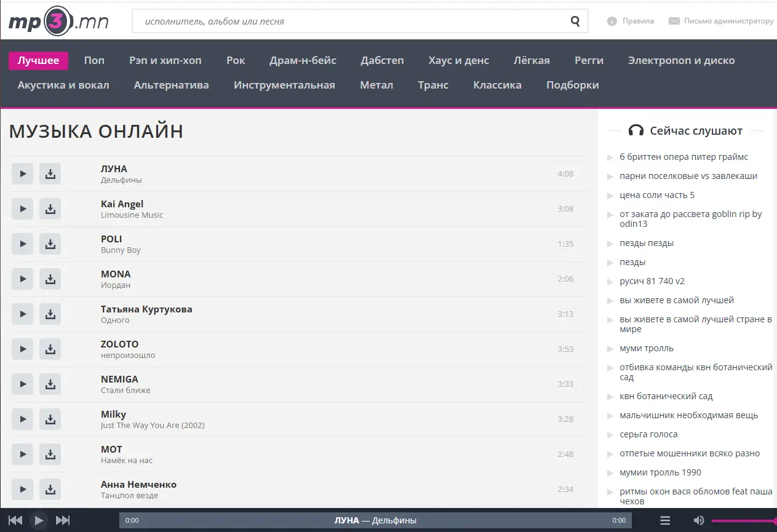Focus the artist, album or song search field
The width and height of the screenshot is (777, 532).
(x=351, y=22)
